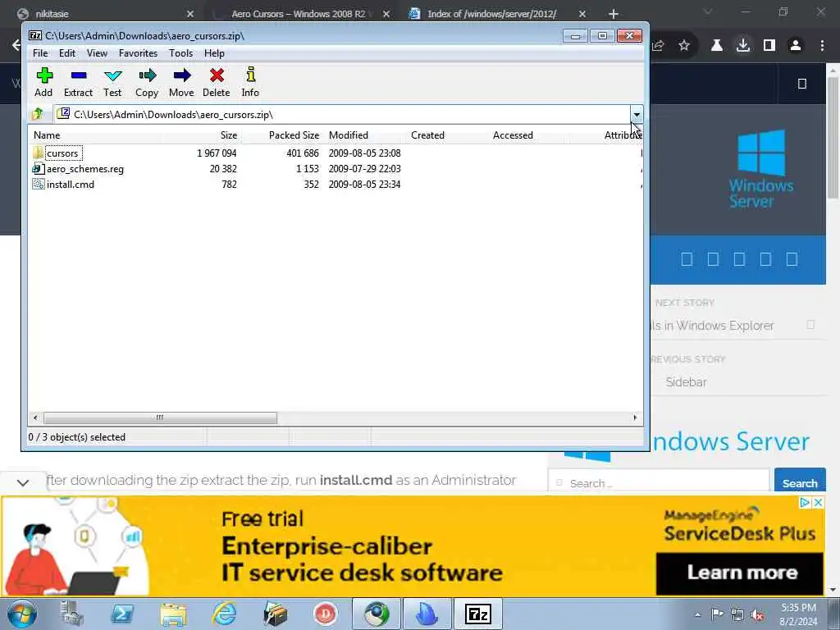The width and height of the screenshot is (840, 630).
Task: Click the Add toolbar button in 7-Zip
Action: pos(44,82)
